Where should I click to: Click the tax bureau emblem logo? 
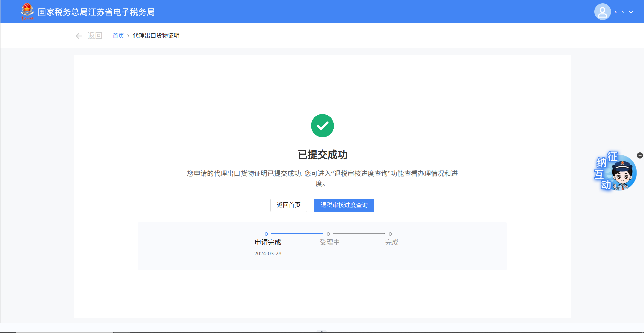click(27, 11)
